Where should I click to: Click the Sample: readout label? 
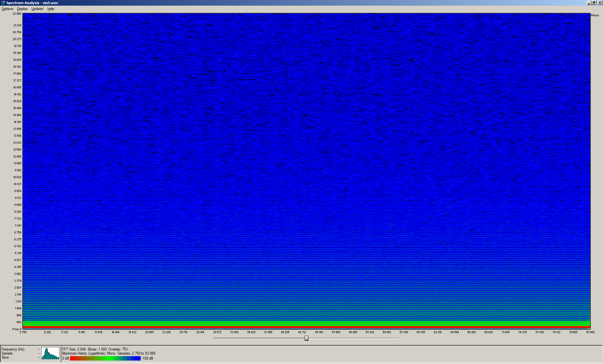[x=7, y=353]
